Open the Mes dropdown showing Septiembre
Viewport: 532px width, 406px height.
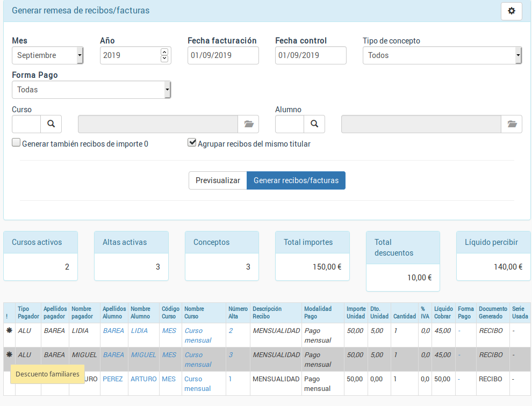point(47,55)
